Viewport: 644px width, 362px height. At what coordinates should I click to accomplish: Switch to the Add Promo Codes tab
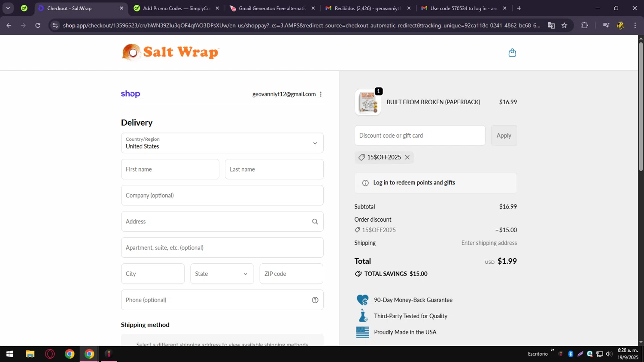point(176,8)
